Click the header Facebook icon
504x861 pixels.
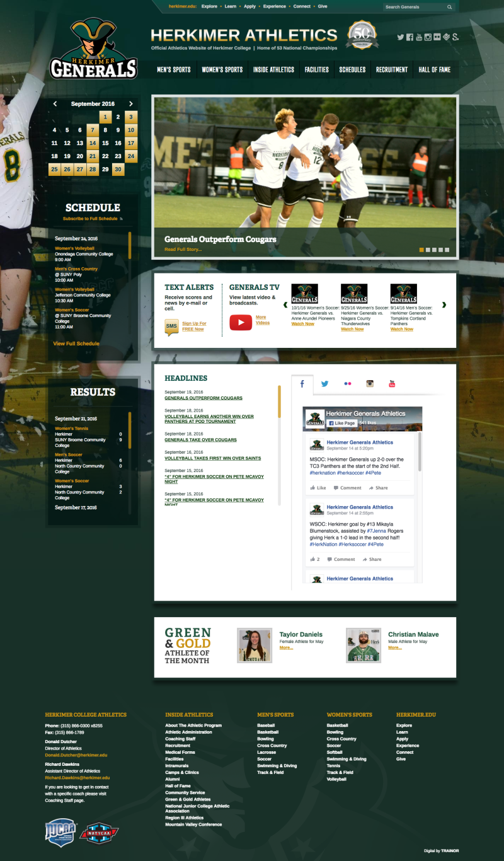pos(409,37)
